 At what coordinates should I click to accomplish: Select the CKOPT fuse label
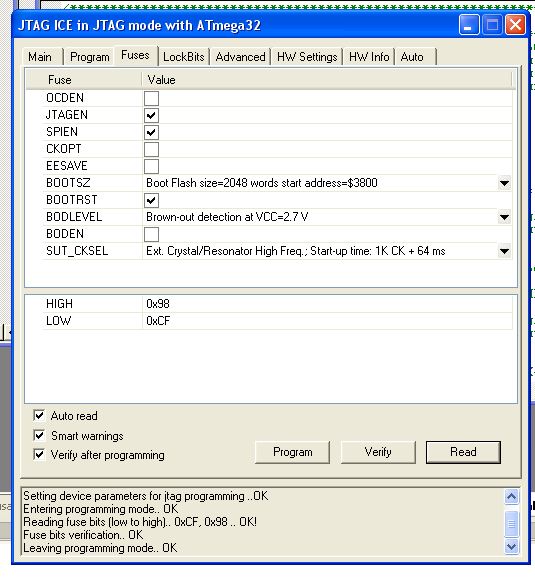[x=63, y=149]
